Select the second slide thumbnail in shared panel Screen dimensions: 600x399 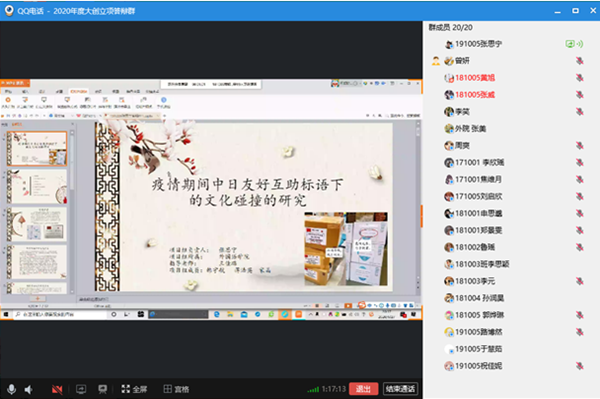[x=37, y=186]
